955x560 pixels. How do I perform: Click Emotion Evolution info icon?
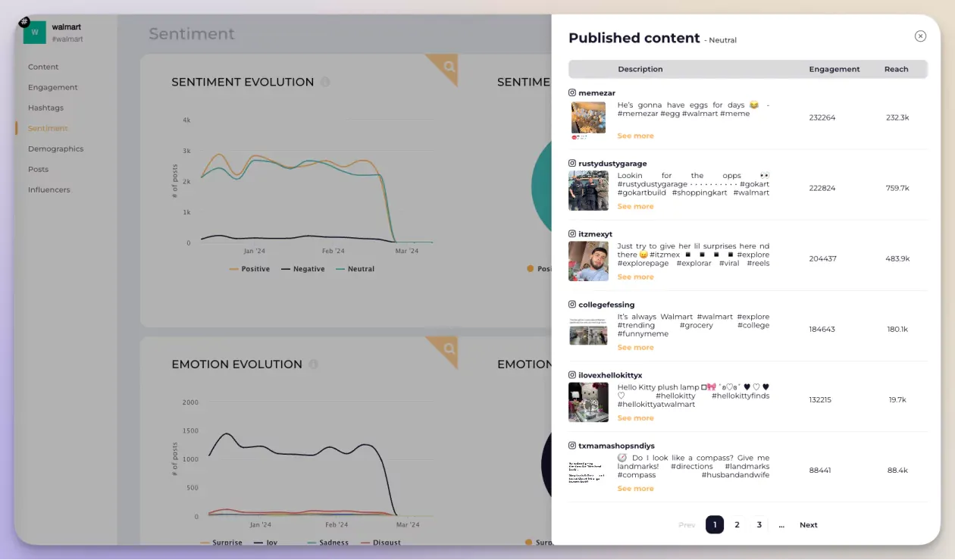[313, 364]
